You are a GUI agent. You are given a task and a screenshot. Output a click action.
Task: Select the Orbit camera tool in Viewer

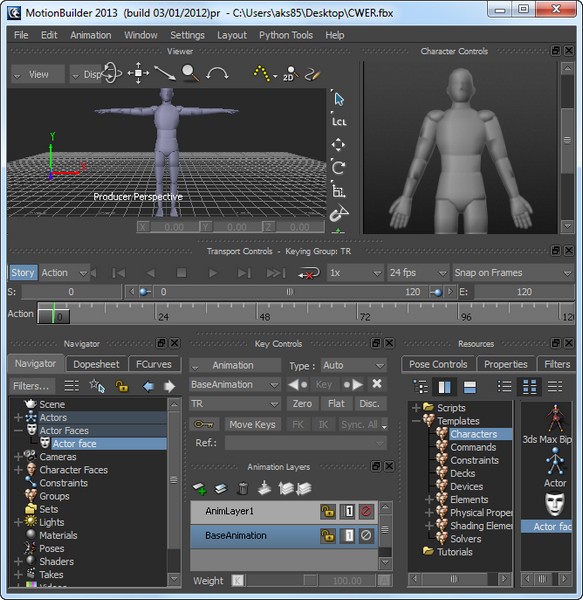pyautogui.click(x=111, y=73)
